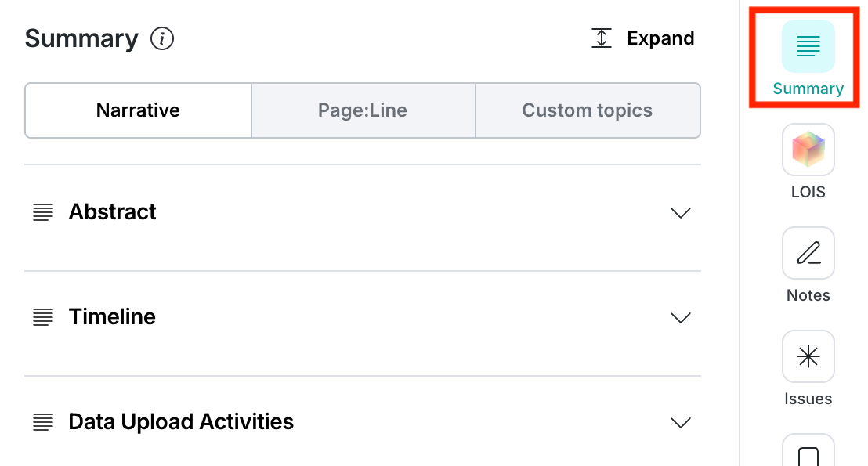The image size is (868, 466).
Task: Open the Issues asterisk icon
Action: pyautogui.click(x=808, y=356)
